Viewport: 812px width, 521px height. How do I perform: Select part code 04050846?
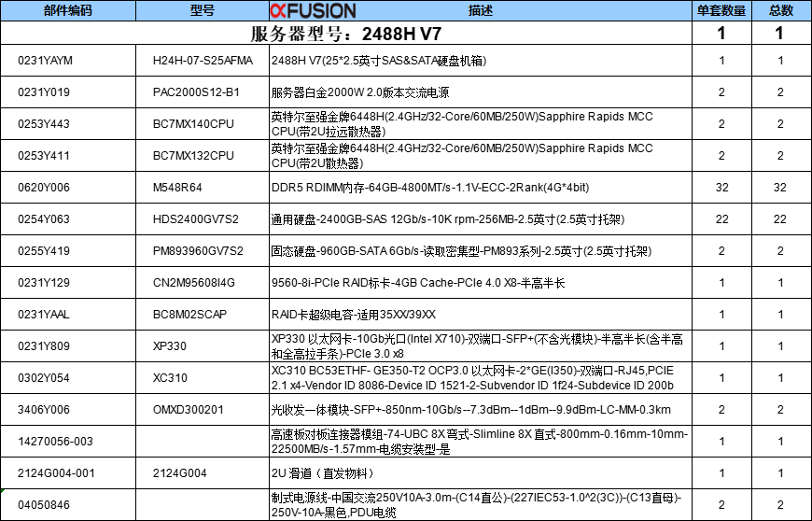click(44, 504)
